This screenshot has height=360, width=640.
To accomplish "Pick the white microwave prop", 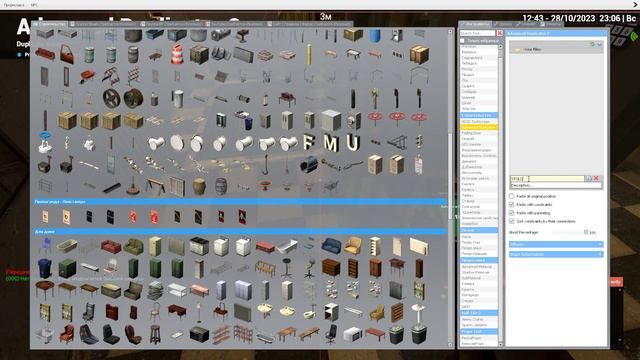I will click(353, 334).
